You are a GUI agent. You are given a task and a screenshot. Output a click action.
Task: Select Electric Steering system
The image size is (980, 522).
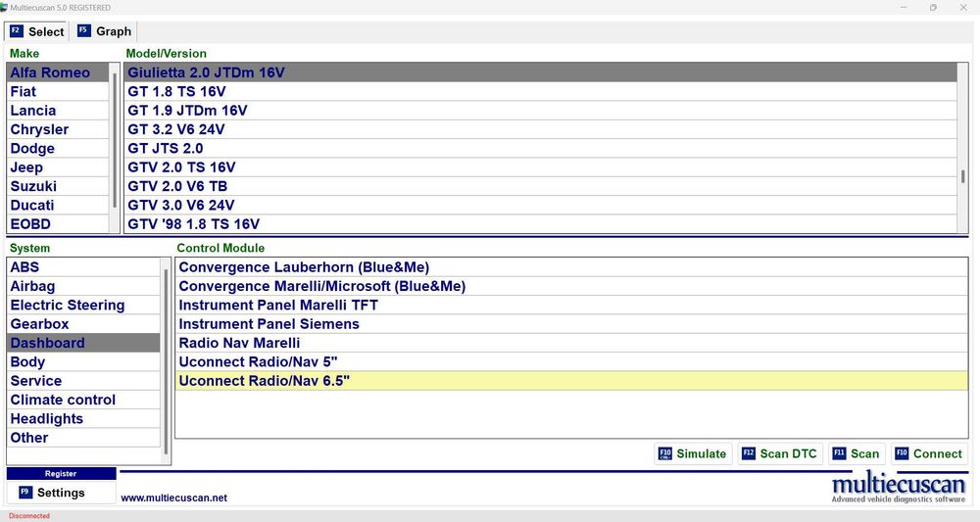coord(83,306)
